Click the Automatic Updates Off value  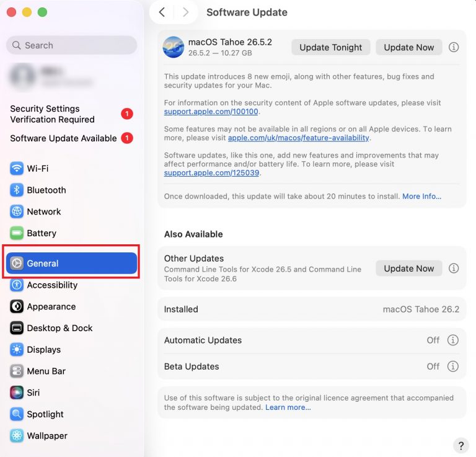click(433, 340)
